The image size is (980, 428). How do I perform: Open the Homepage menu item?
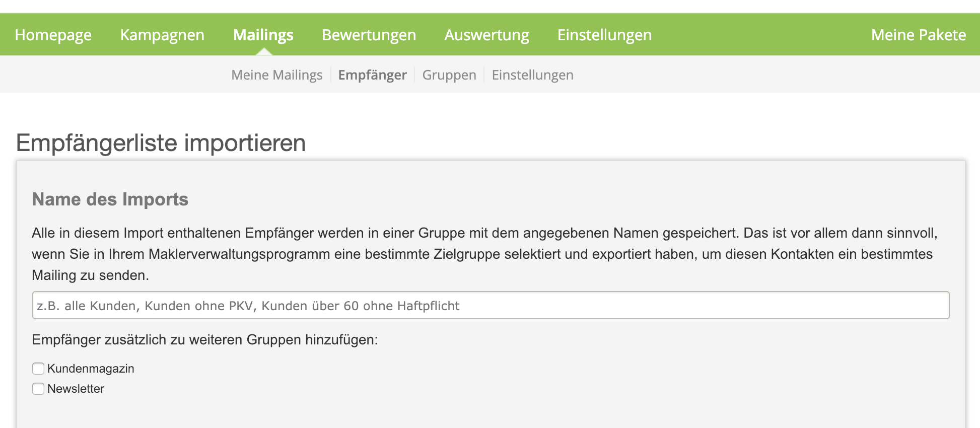[x=53, y=35]
